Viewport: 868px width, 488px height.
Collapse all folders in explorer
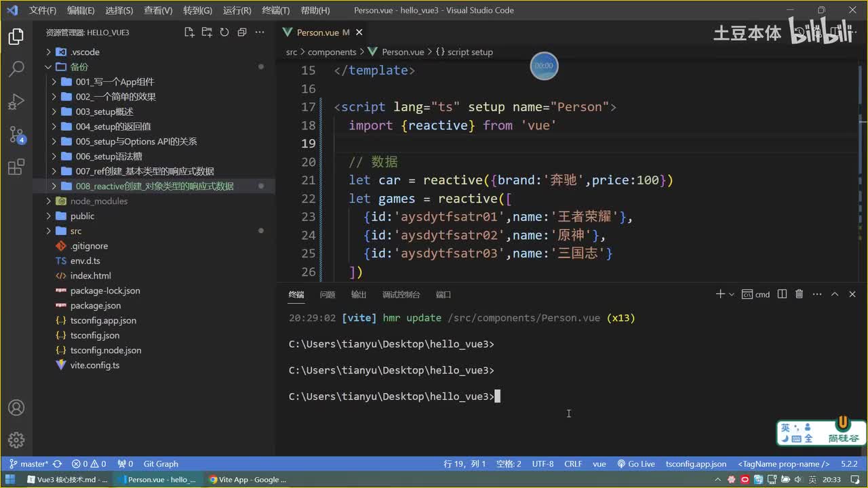tap(242, 33)
